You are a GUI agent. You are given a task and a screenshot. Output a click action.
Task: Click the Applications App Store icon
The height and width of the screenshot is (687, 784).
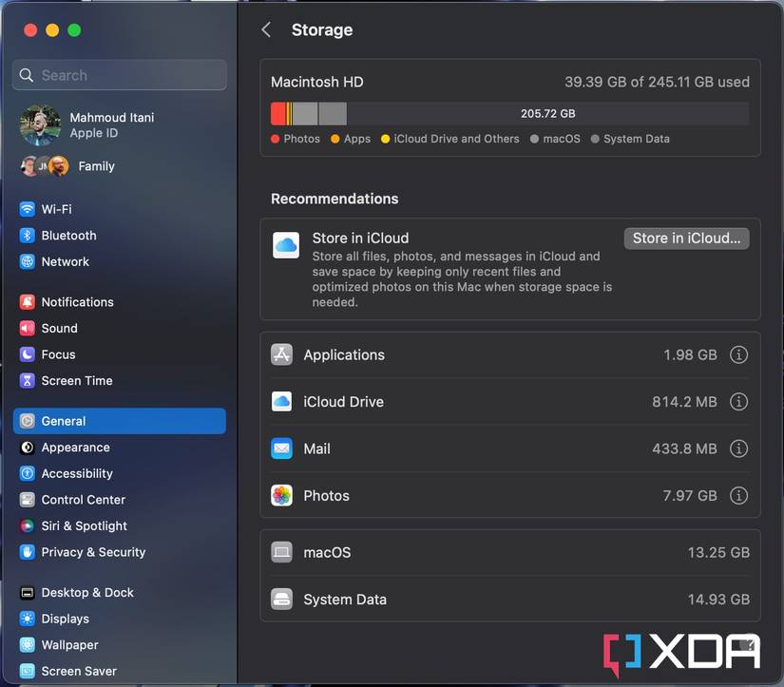(x=281, y=354)
